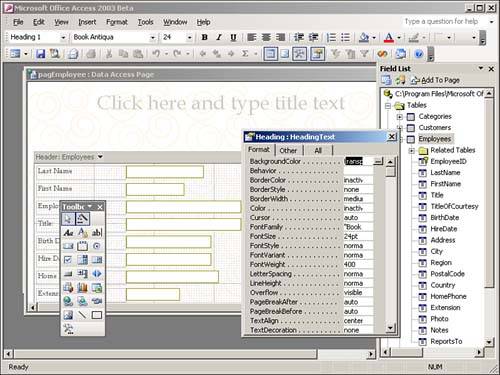
Task: Open the Heading 1 style dropdown
Action: click(x=63, y=37)
